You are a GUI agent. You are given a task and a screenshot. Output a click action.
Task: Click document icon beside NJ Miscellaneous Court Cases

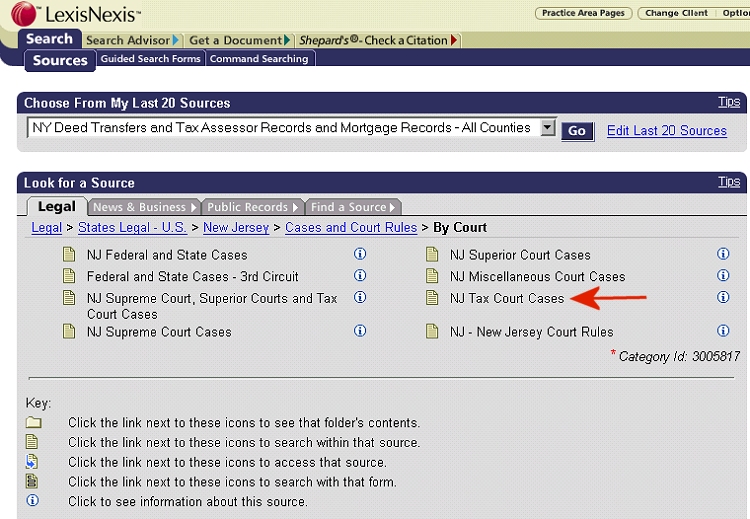432,276
